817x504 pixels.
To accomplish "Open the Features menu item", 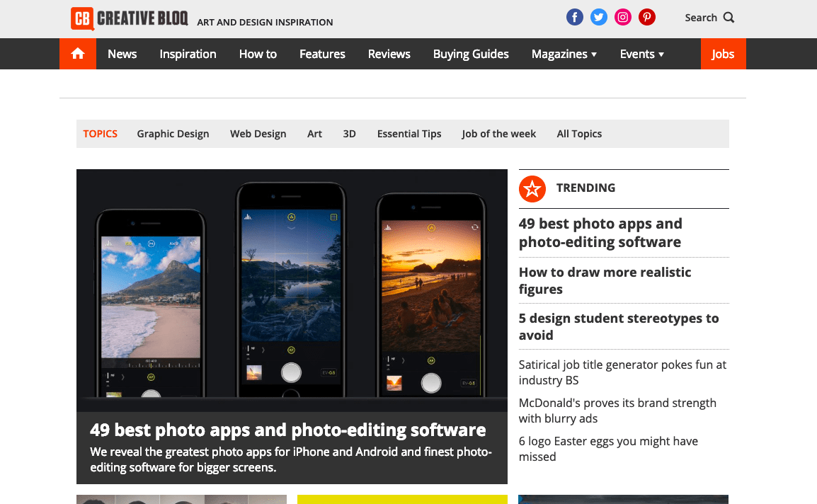I will tap(322, 55).
